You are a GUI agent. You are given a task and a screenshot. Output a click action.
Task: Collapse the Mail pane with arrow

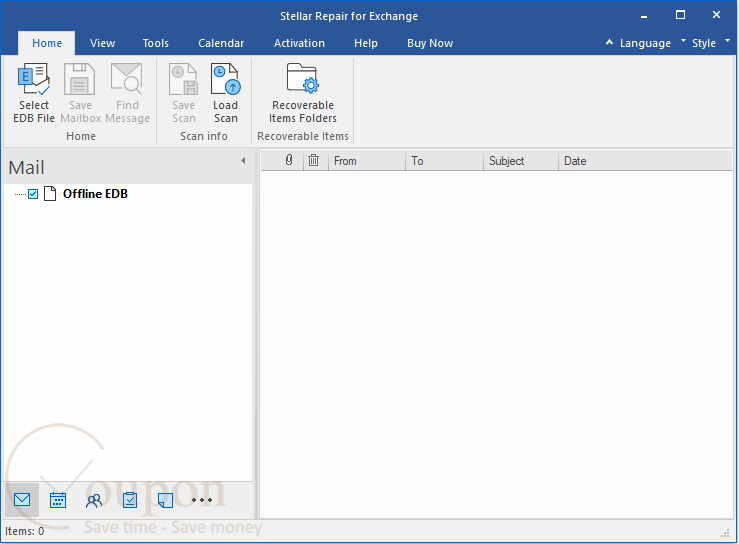(x=243, y=161)
